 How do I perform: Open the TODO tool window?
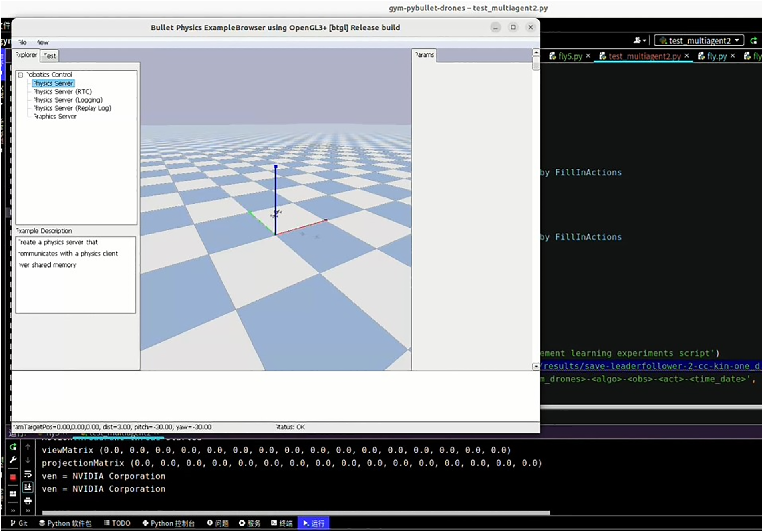117,523
